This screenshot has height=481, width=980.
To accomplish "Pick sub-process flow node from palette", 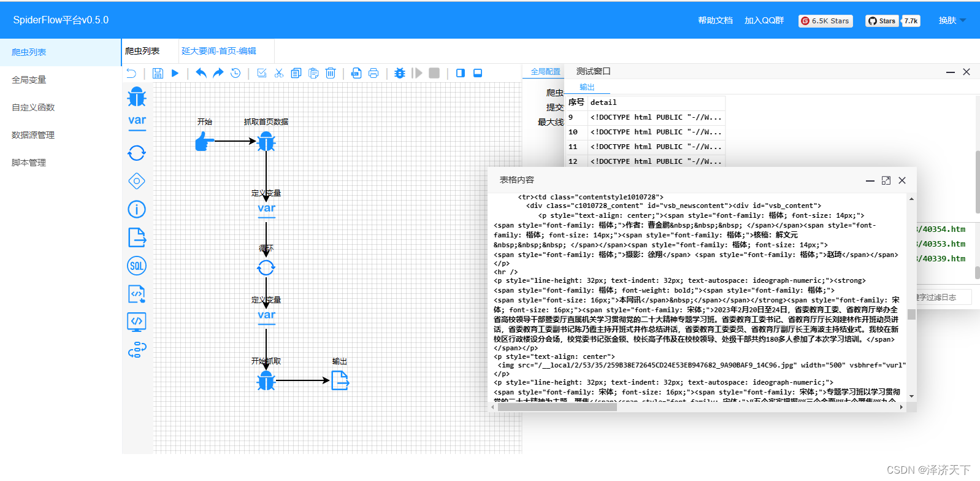I will tap(137, 350).
